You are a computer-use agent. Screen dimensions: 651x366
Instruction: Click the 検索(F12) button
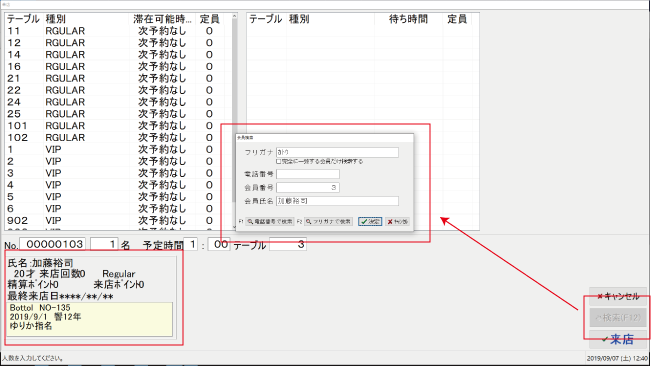tap(618, 317)
